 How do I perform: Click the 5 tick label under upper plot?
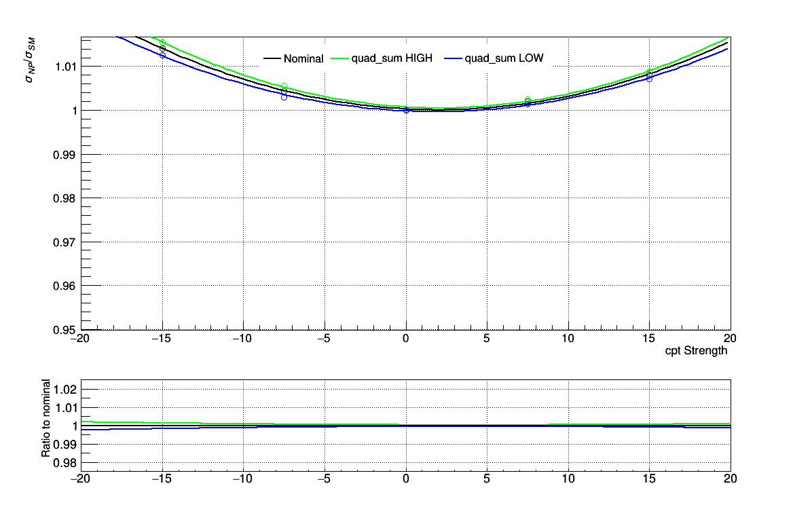[x=486, y=339]
